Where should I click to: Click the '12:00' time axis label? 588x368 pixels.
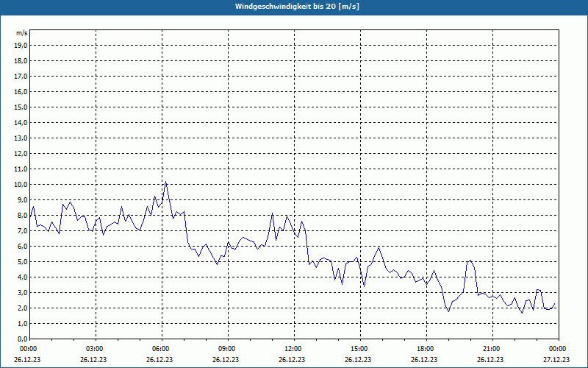pos(294,349)
